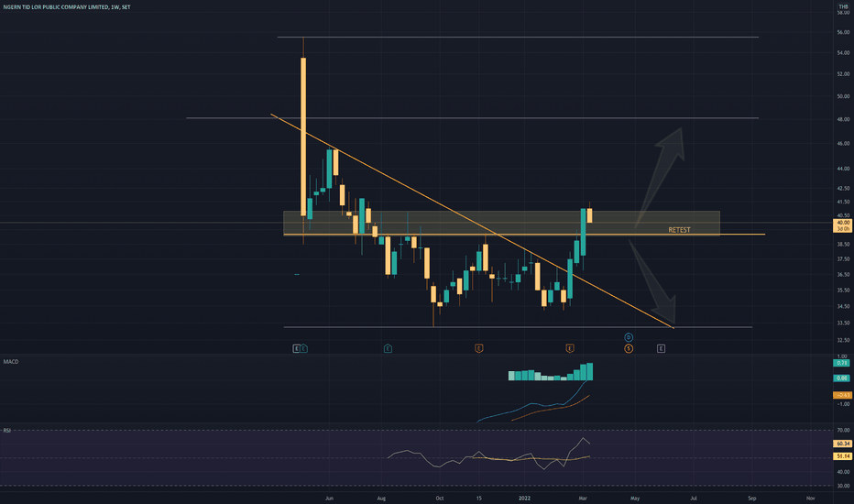Open the gray E future earnings marker after May
This screenshot has width=854, height=504.
661,349
